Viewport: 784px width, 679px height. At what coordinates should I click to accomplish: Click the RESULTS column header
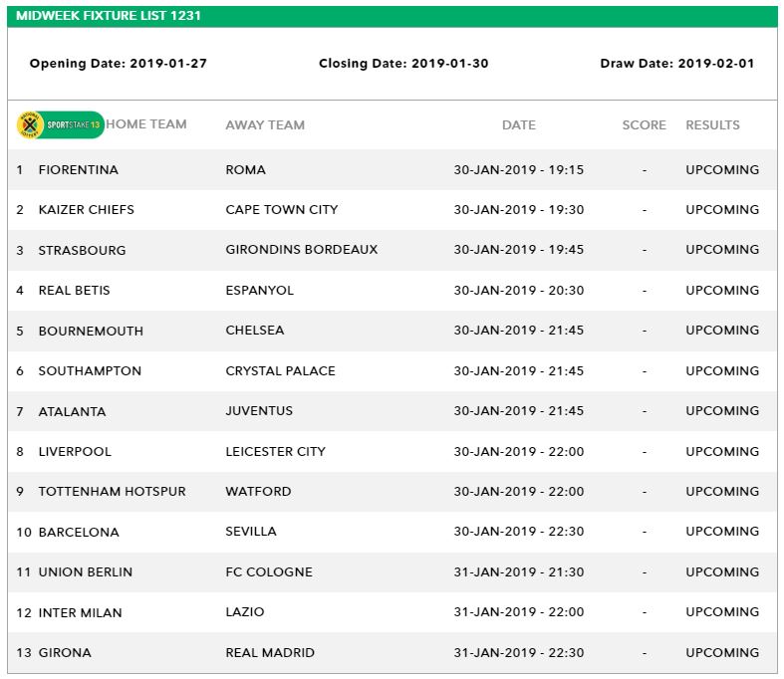(712, 125)
